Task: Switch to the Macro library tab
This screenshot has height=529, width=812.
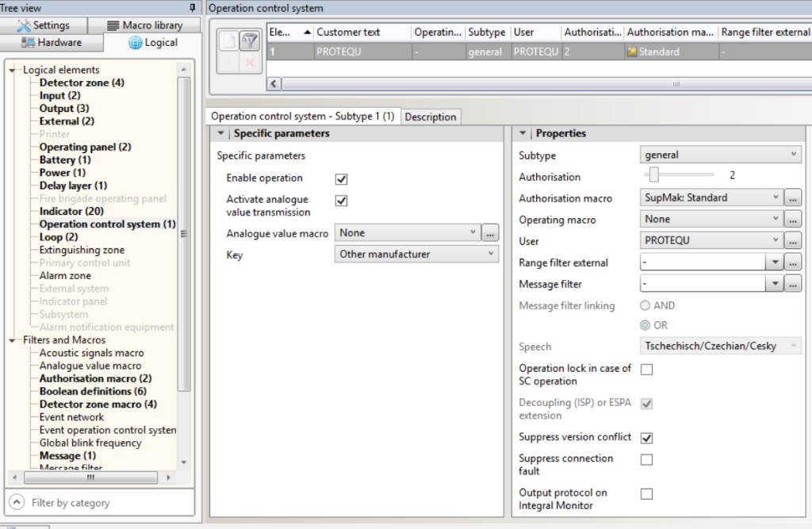Action: pos(144,25)
